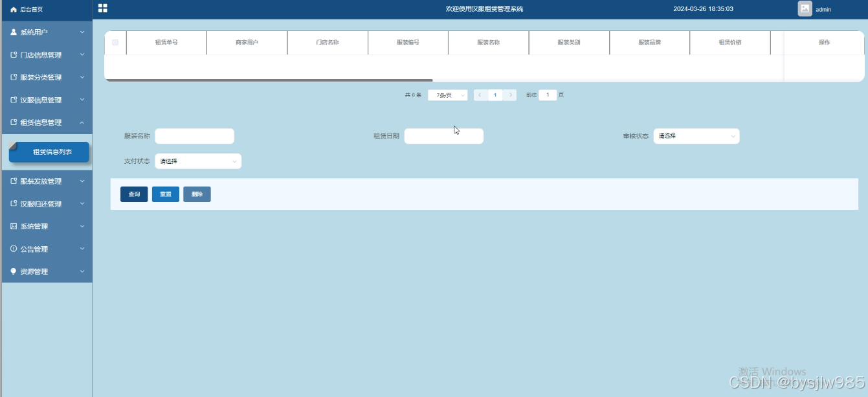Focus the 租赁日期 date input field
Viewport: 868px width, 397px height.
[444, 136]
